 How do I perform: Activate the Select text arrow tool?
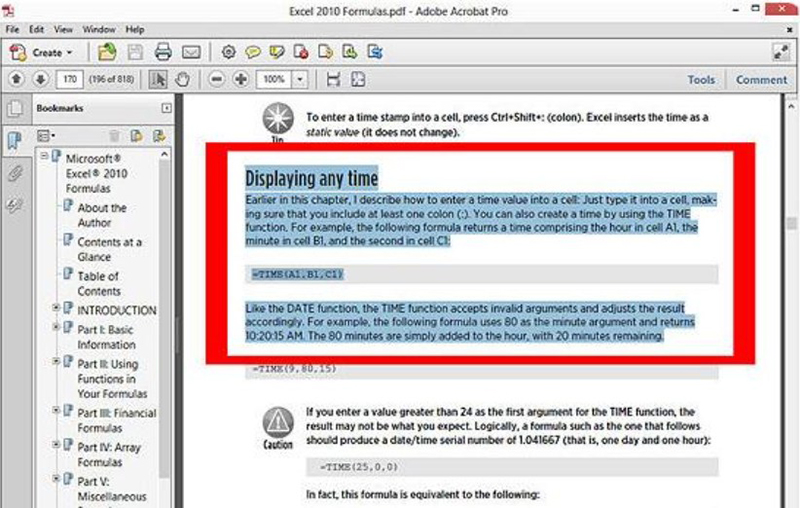click(158, 79)
